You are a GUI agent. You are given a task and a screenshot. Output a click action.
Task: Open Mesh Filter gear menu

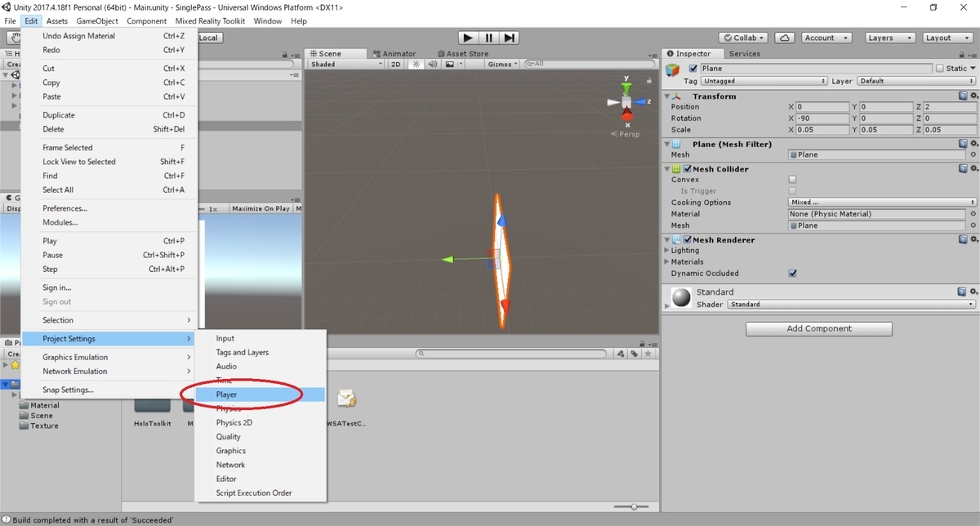[x=973, y=144]
